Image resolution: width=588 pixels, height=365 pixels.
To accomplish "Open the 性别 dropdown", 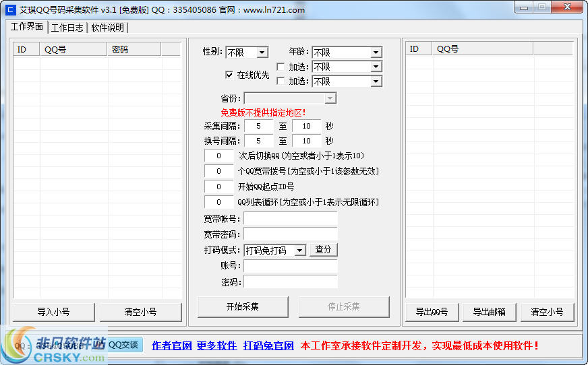I will point(247,53).
